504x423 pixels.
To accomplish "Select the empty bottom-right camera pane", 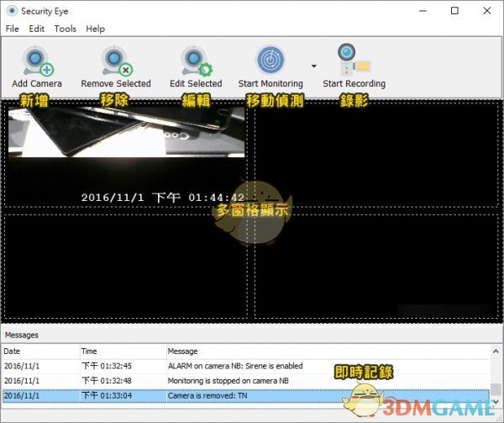I will [376, 266].
